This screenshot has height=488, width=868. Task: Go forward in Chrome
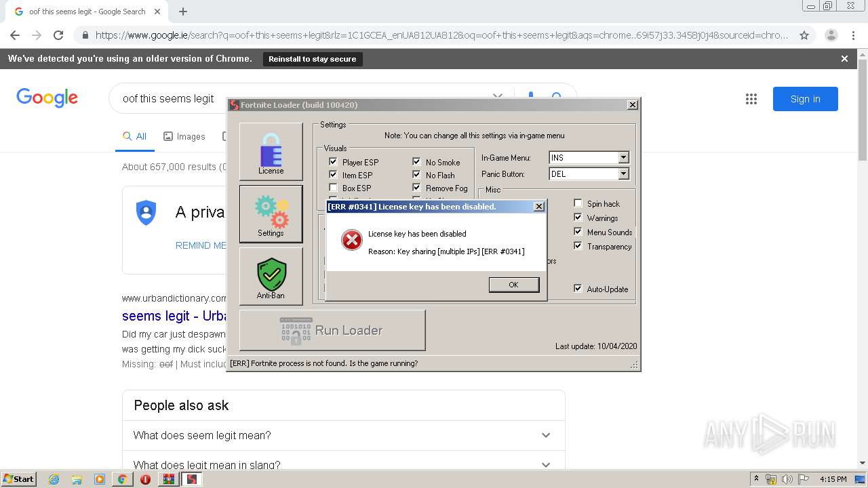pos(37,35)
